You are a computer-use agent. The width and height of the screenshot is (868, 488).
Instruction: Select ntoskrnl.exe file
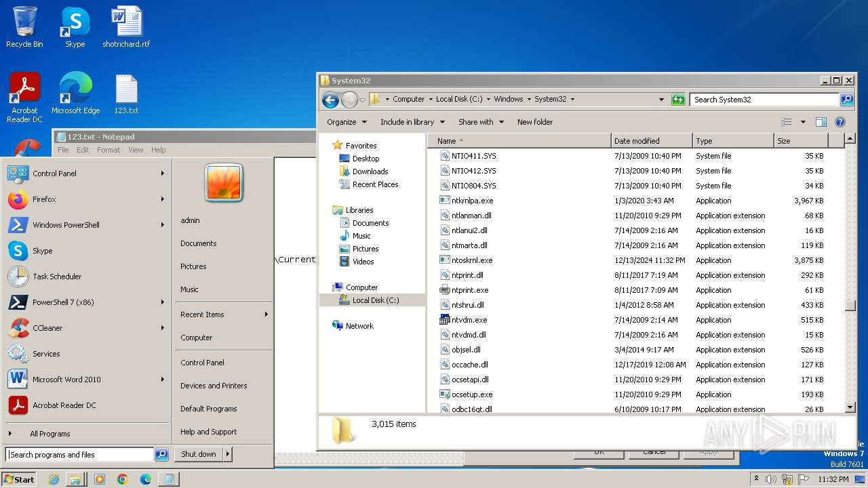point(472,260)
